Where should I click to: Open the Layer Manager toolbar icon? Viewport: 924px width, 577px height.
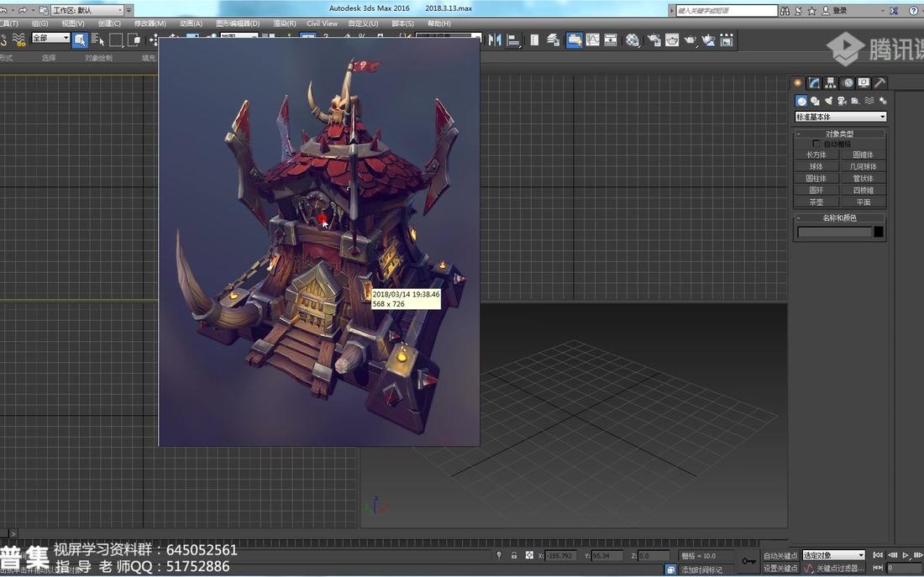552,39
